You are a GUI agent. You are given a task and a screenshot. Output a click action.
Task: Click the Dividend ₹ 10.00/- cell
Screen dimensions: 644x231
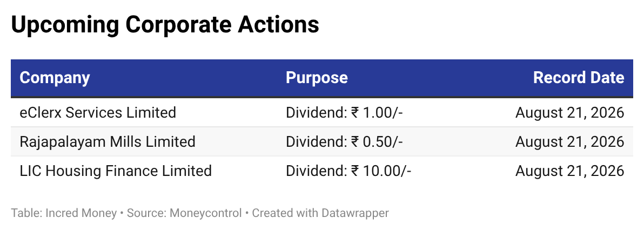[348, 171]
